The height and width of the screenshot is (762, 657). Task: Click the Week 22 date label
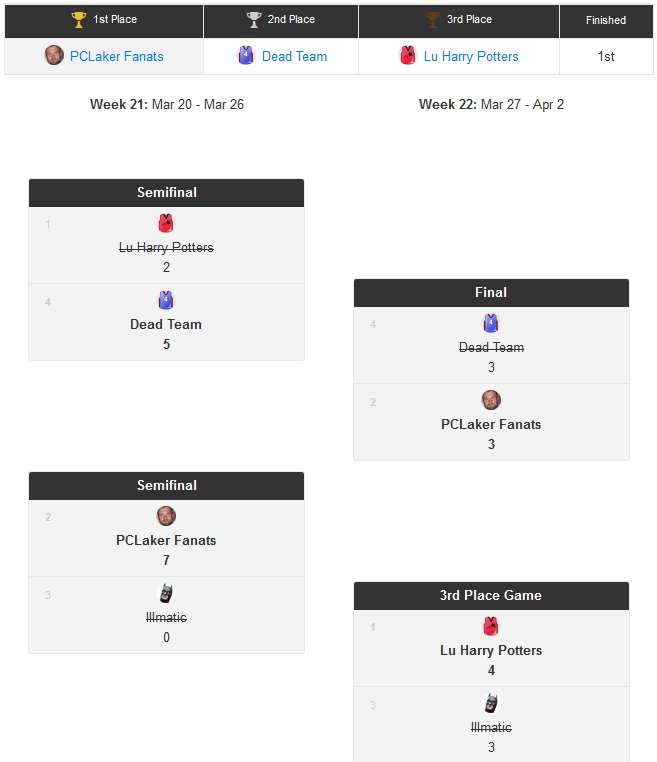click(491, 104)
